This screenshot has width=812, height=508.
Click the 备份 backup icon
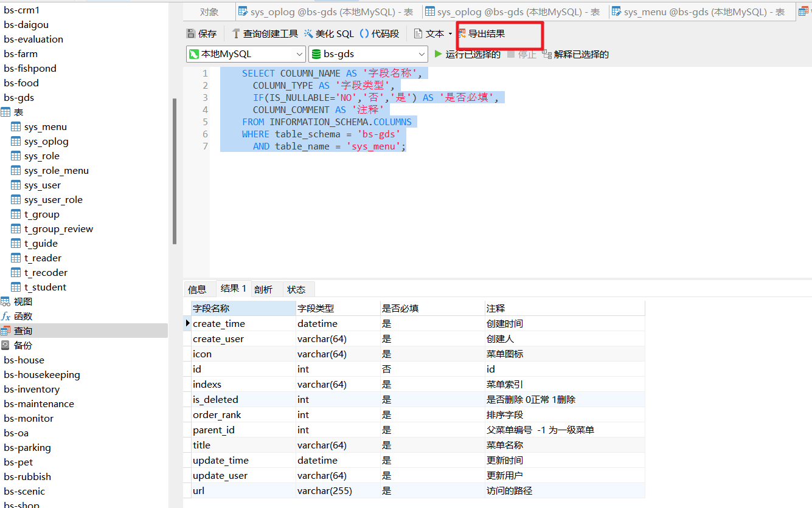coord(5,345)
